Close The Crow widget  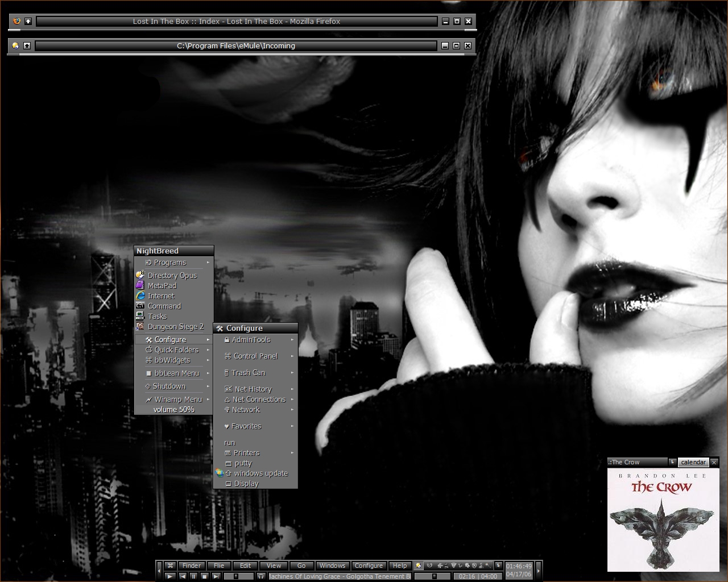point(714,462)
